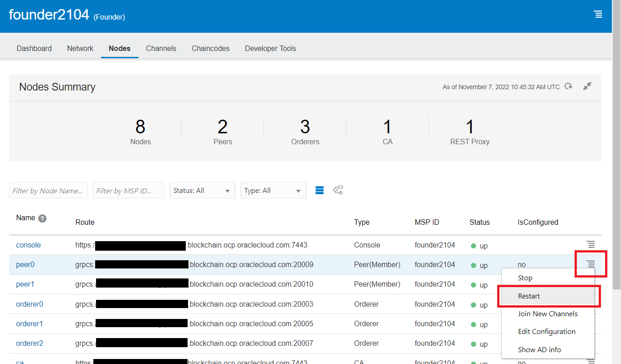Click the refresh icon beside the timestamp

568,86
